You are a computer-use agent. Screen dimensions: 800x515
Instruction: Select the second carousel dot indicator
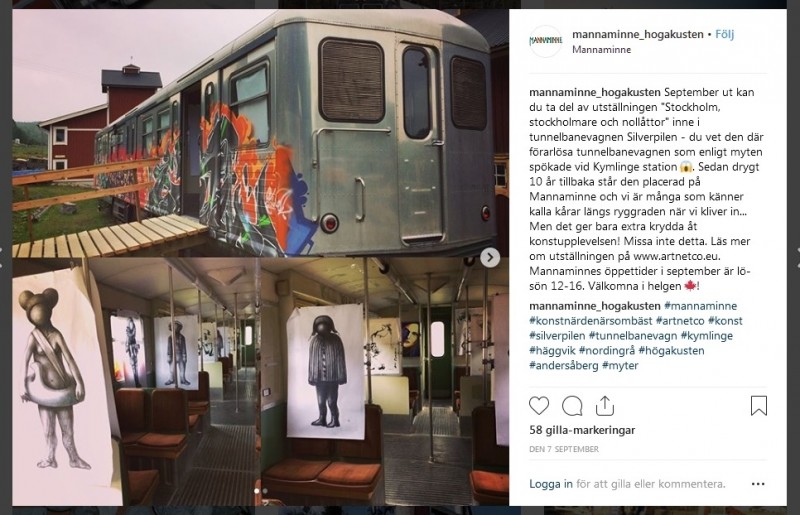click(265, 491)
